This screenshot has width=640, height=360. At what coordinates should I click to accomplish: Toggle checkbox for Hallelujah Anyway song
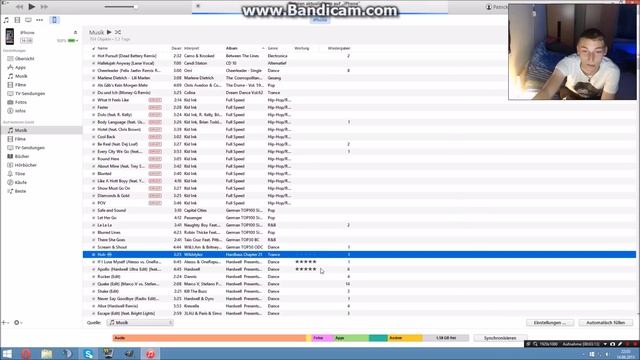[93, 63]
